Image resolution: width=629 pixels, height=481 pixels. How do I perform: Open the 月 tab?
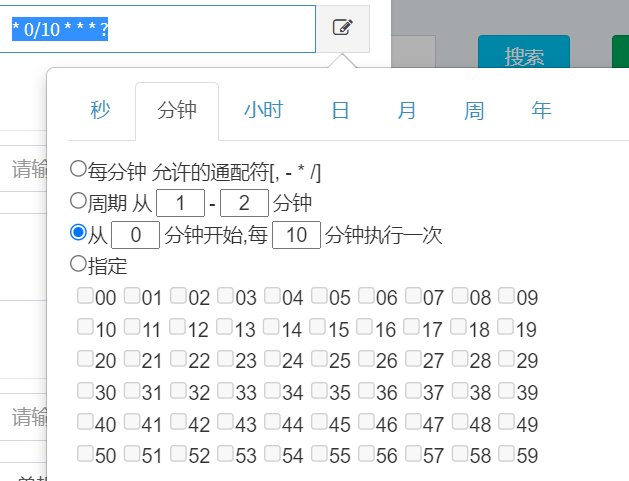(x=406, y=111)
